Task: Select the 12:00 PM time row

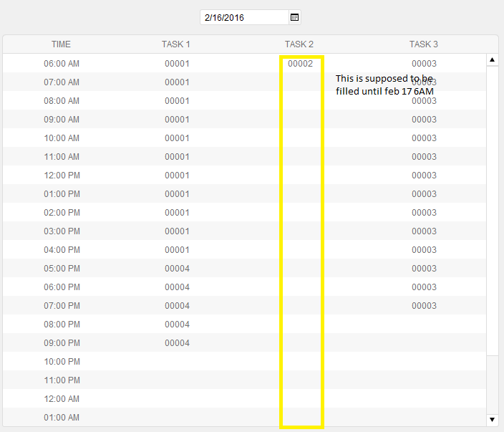Action: click(62, 176)
